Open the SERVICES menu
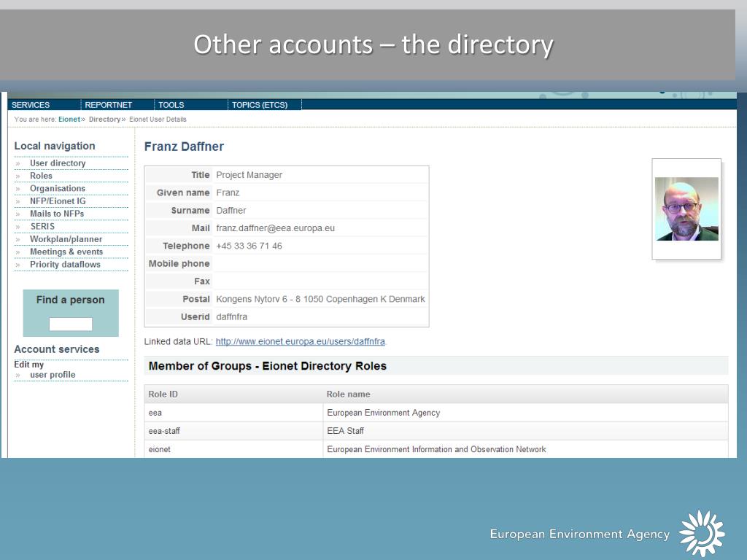 tap(31, 105)
